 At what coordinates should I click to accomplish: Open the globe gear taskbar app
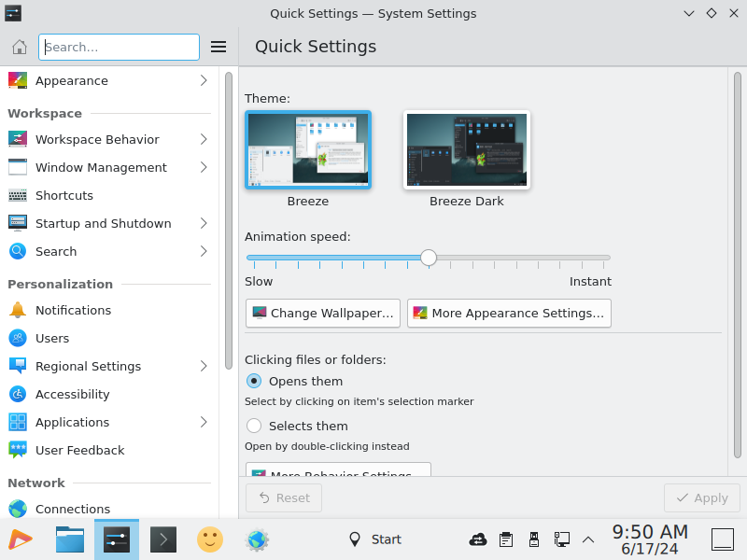click(257, 539)
